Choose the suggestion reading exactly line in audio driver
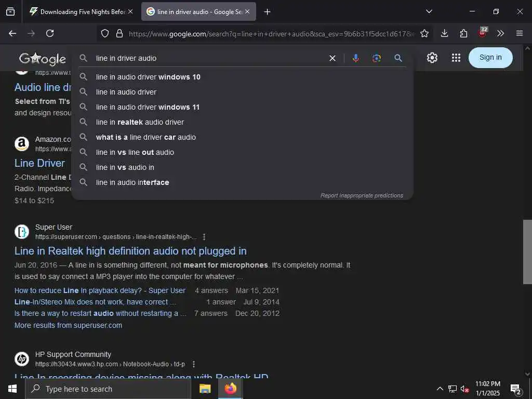Image resolution: width=532 pixels, height=399 pixels. point(242,92)
